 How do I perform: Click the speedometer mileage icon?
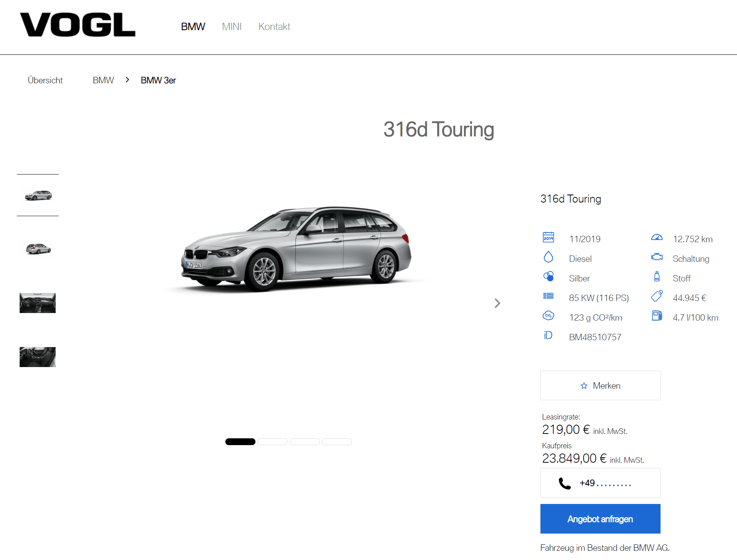(657, 237)
